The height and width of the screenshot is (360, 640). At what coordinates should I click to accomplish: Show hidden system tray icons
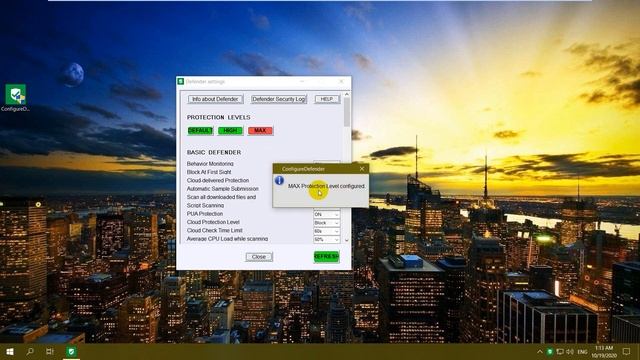click(540, 351)
